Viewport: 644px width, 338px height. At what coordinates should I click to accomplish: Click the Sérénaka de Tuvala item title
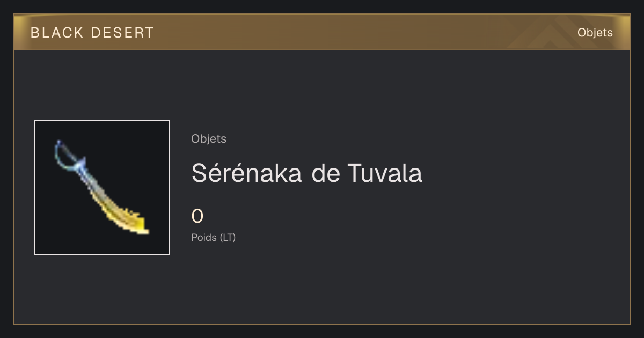307,173
